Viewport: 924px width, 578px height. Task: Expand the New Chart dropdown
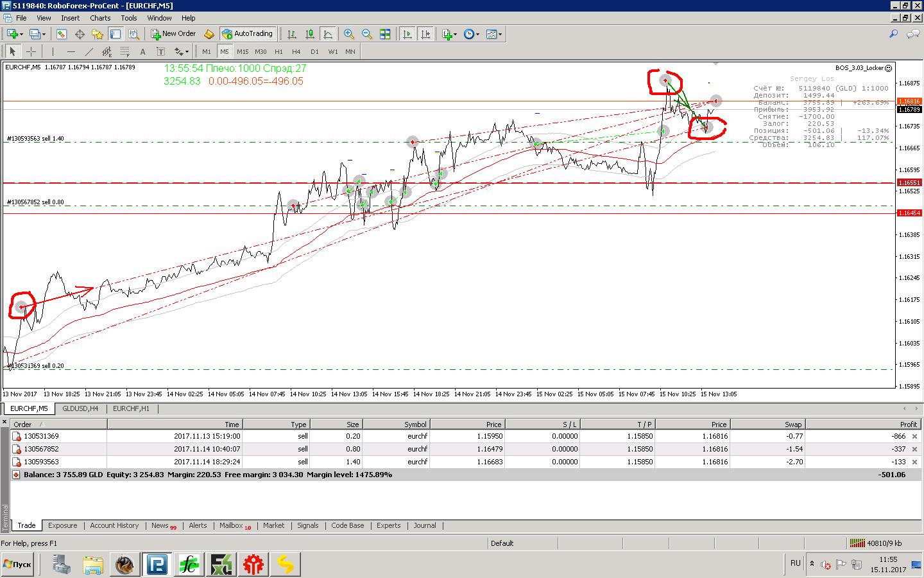coord(21,34)
